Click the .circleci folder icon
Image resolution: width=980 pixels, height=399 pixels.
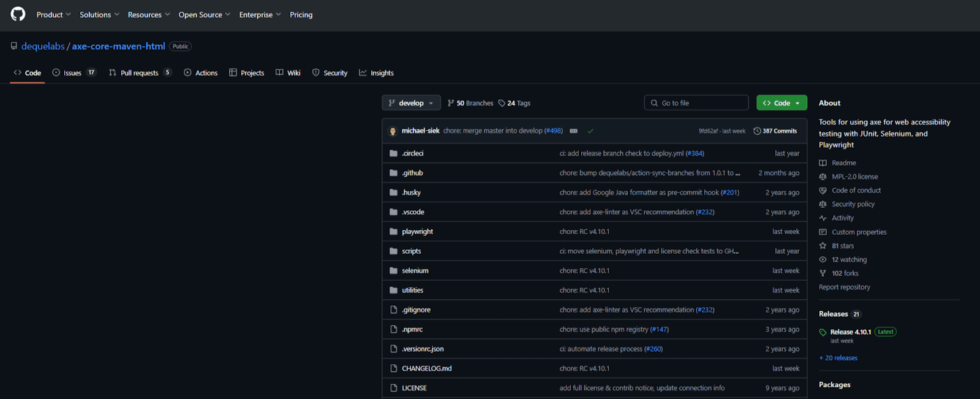(x=394, y=153)
